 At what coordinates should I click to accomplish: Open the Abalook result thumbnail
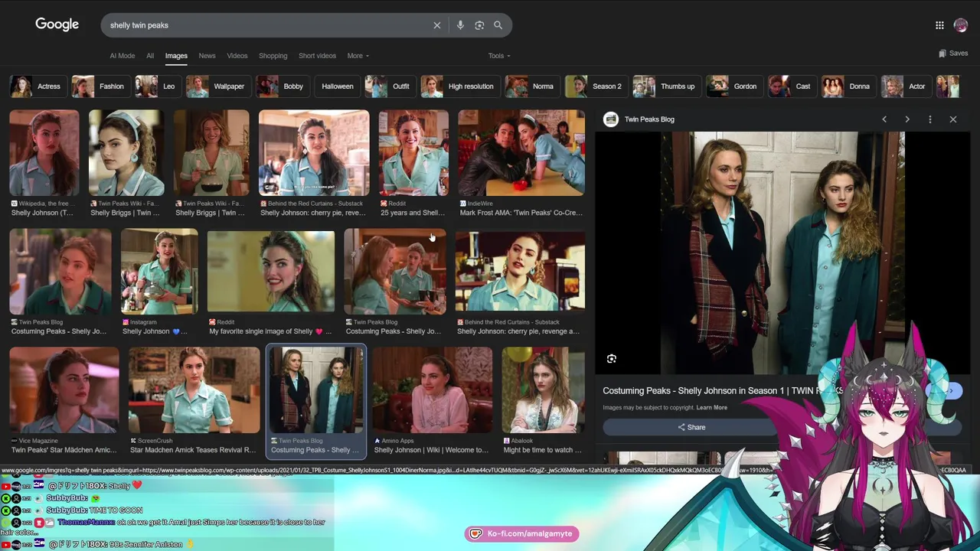point(543,390)
